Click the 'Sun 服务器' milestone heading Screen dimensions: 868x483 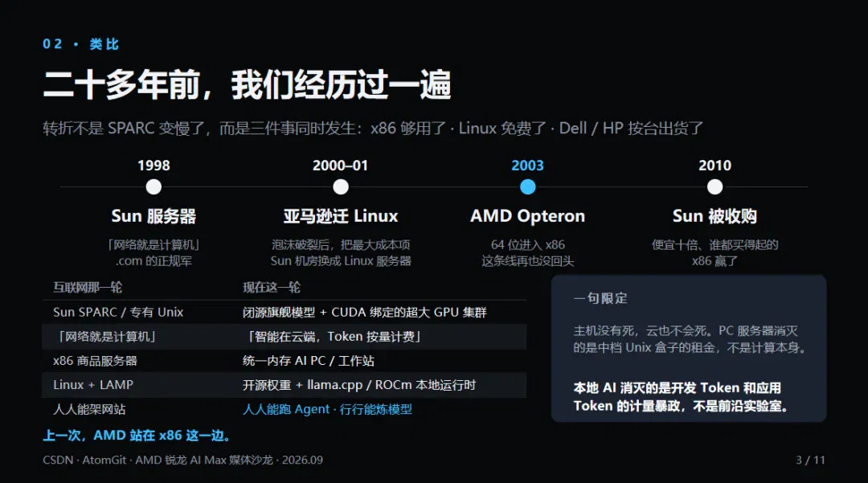click(x=154, y=215)
